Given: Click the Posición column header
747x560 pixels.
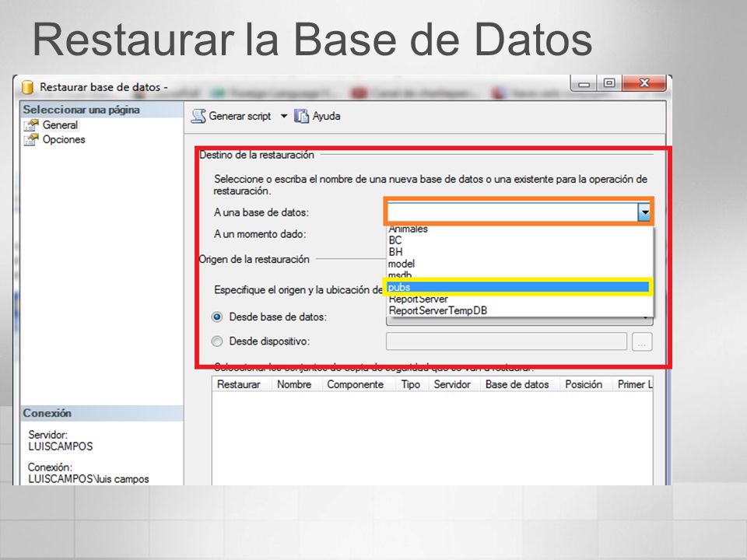Looking at the screenshot, I should (585, 384).
